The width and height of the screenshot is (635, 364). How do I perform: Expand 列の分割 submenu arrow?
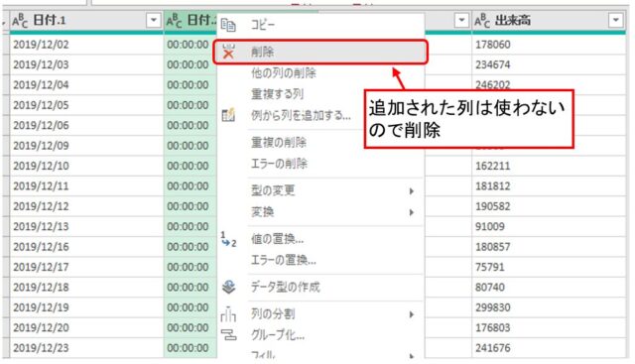pos(412,314)
